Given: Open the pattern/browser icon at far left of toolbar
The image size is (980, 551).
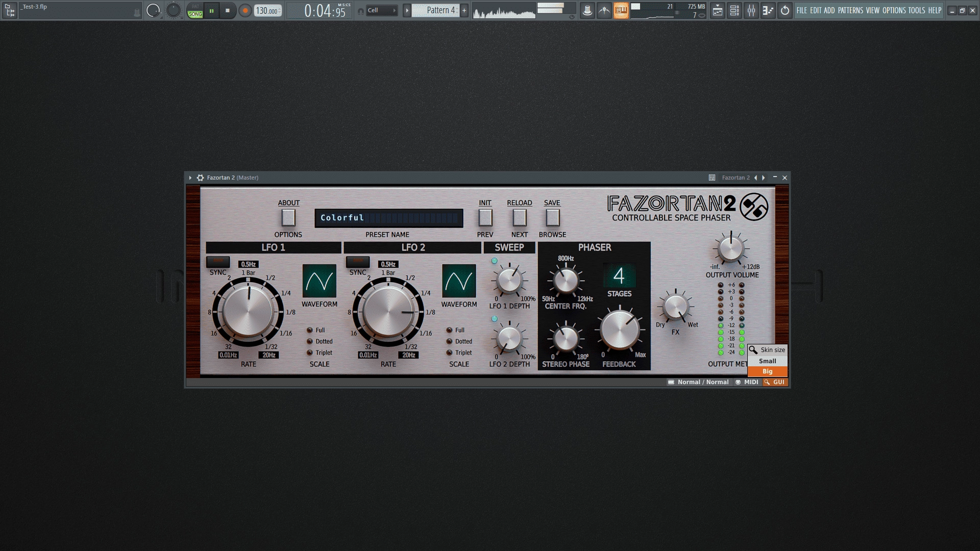Looking at the screenshot, I should (x=10, y=10).
